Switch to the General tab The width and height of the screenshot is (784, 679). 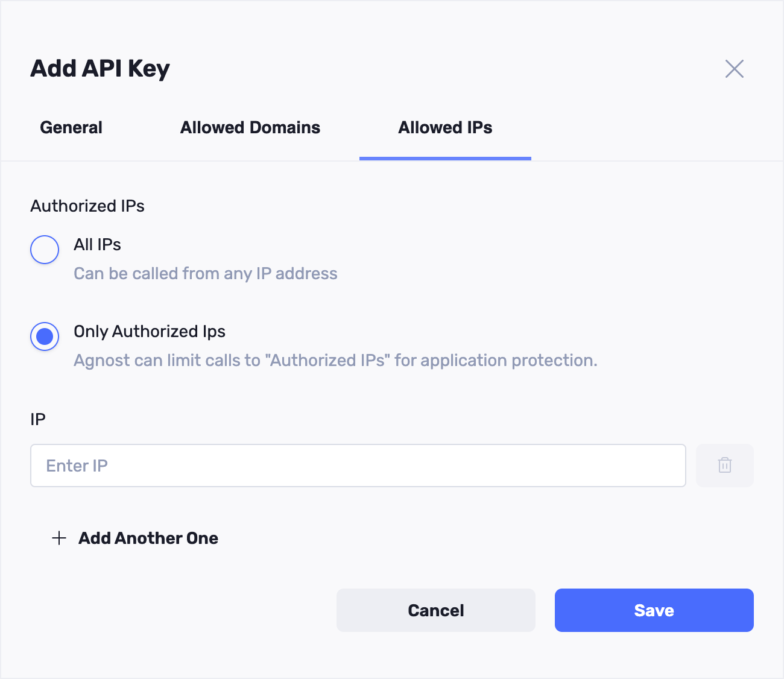coord(71,128)
